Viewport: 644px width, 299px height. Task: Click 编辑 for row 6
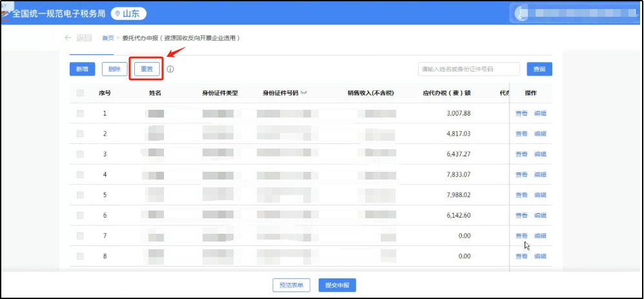click(x=540, y=215)
